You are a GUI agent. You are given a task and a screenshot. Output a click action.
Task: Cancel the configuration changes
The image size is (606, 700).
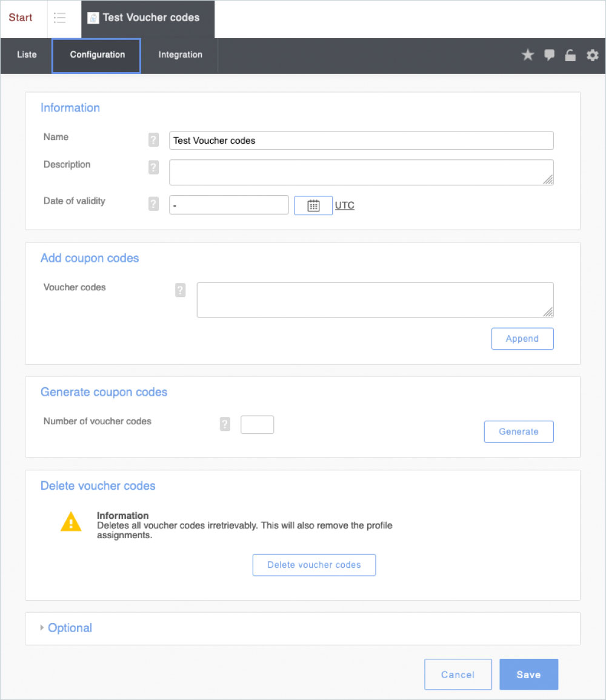coord(458,675)
